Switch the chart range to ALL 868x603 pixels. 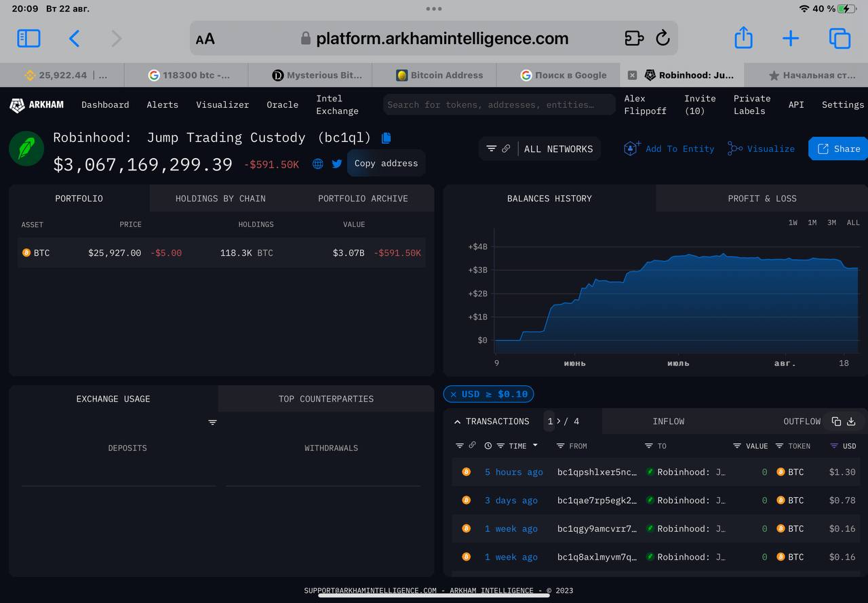(x=853, y=222)
